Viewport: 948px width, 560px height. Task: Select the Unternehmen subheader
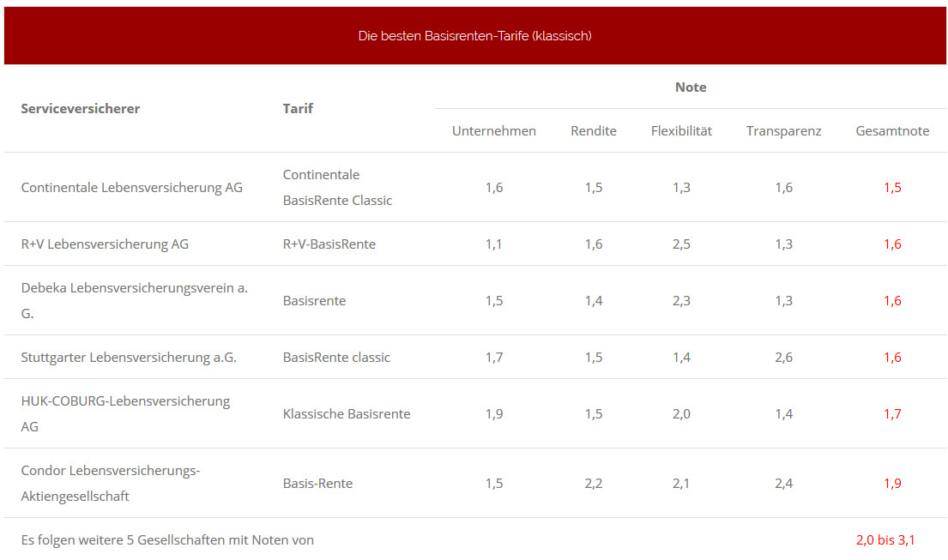[494, 131]
